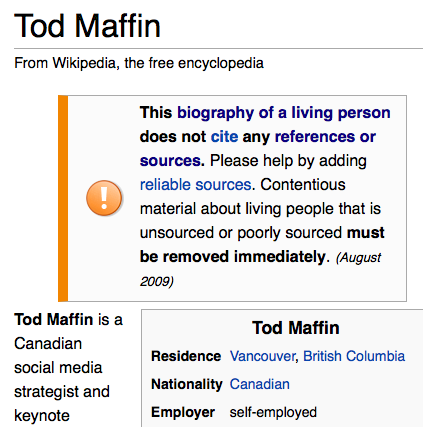Click the 'Residence' label in the infobox
The image size is (423, 427).
pyautogui.click(x=186, y=356)
